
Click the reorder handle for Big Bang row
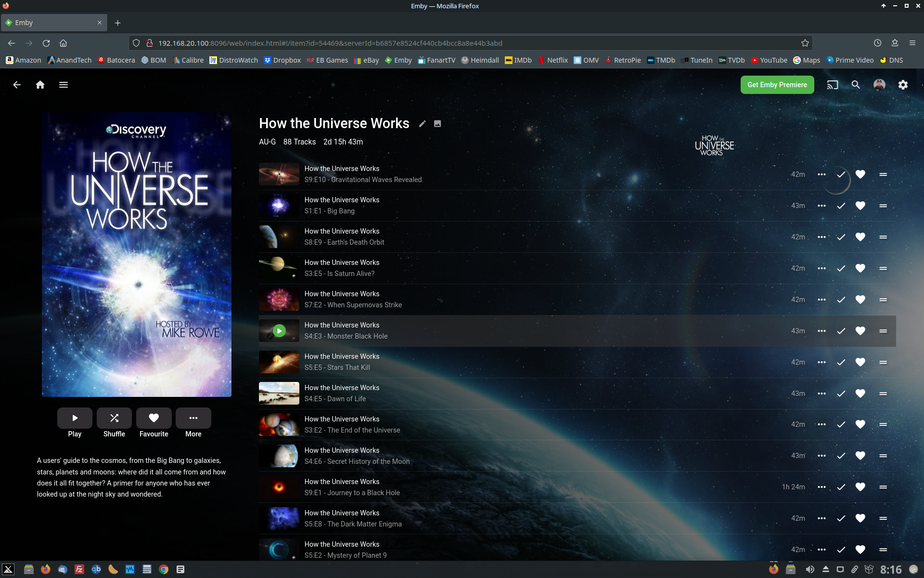(883, 206)
